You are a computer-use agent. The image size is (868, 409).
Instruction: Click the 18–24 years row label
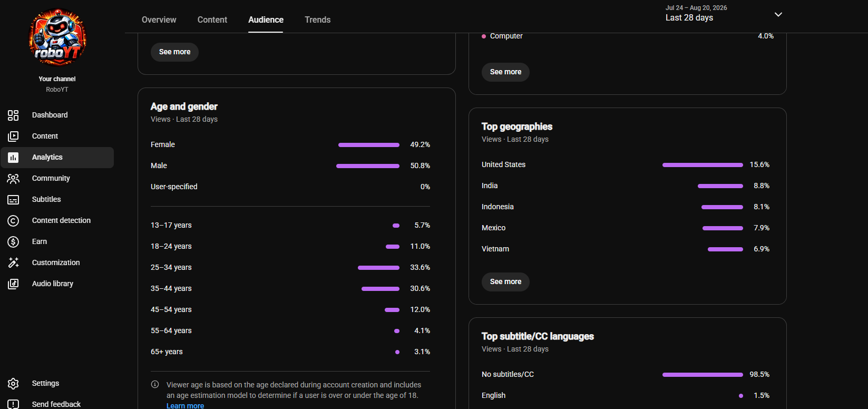[171, 246]
